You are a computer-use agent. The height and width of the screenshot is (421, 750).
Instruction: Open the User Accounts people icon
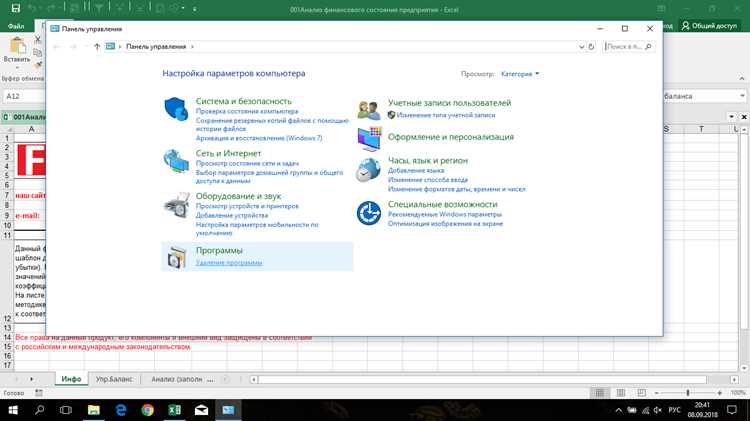tap(368, 110)
